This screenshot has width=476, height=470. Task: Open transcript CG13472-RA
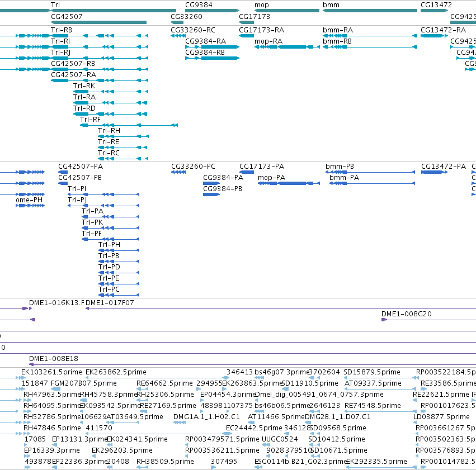(443, 30)
